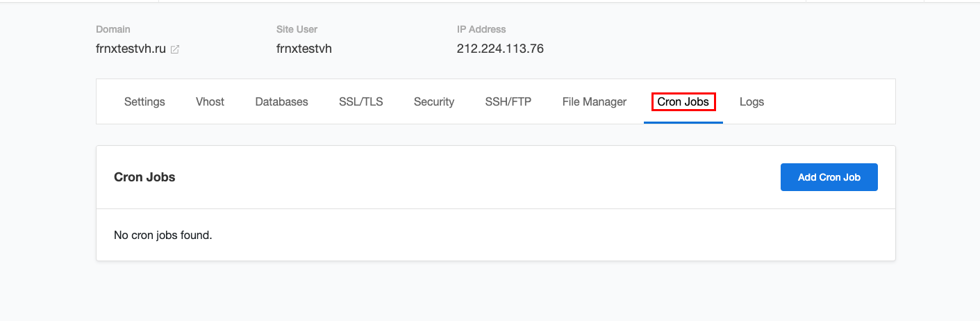Go to the Databases tab
980x321 pixels.
click(281, 101)
